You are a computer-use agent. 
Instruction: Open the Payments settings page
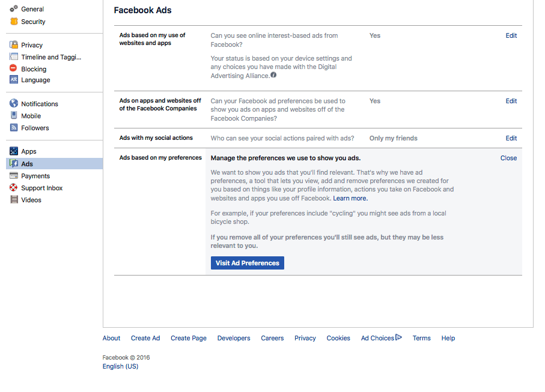(x=35, y=176)
